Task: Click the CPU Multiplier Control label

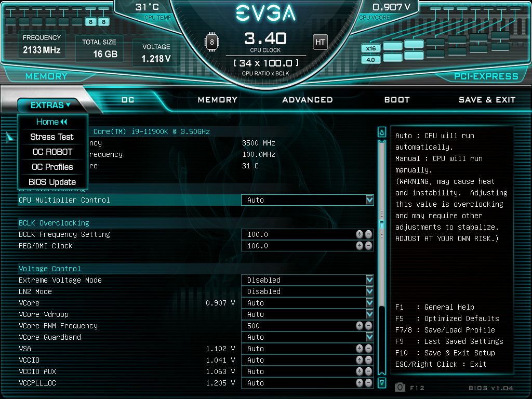Action: 64,200
